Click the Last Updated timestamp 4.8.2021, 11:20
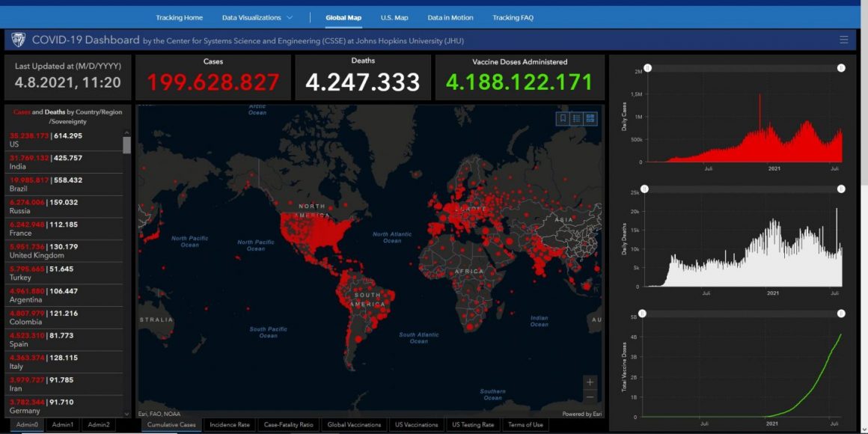Image resolution: width=868 pixels, height=434 pixels. coord(67,82)
